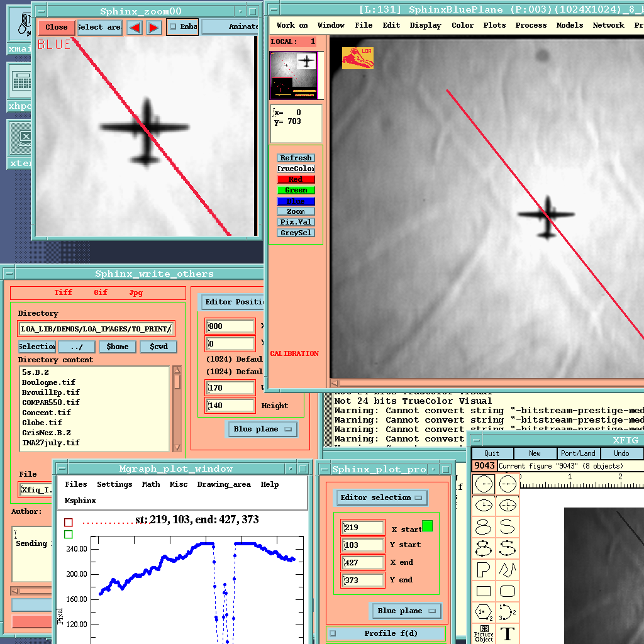The width and height of the screenshot is (644, 644).
Task: Click the Refresh button
Action: point(296,158)
